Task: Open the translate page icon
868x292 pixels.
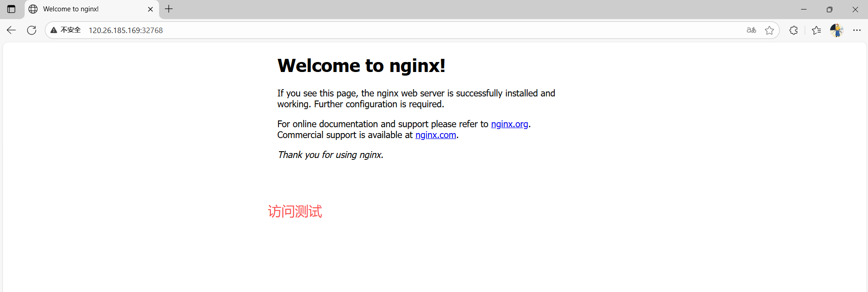Action: pos(751,30)
